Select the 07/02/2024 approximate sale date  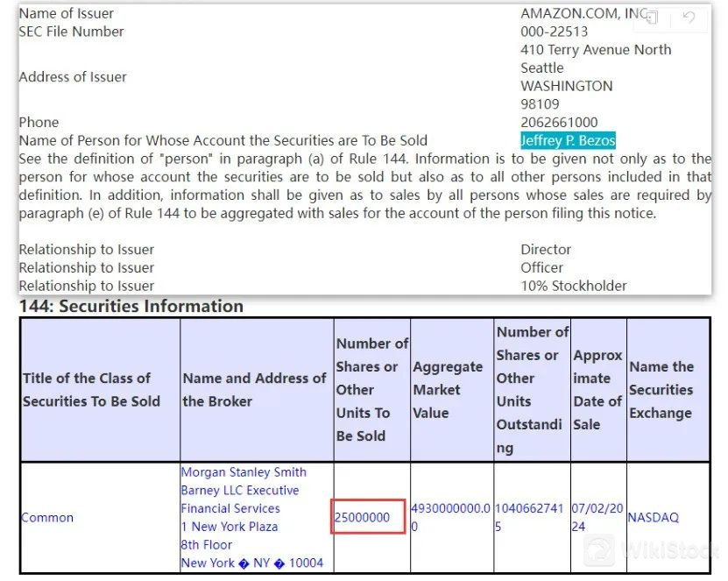(597, 518)
